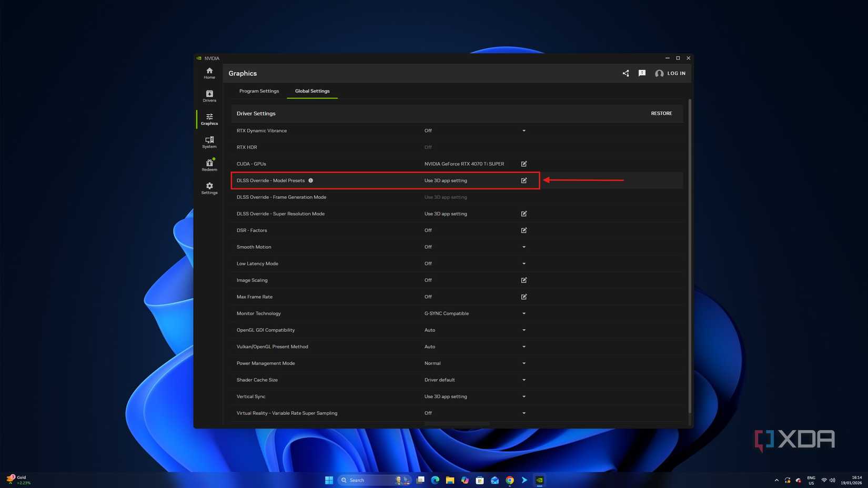Select the Global Settings tab
The height and width of the screenshot is (488, 868).
[312, 91]
